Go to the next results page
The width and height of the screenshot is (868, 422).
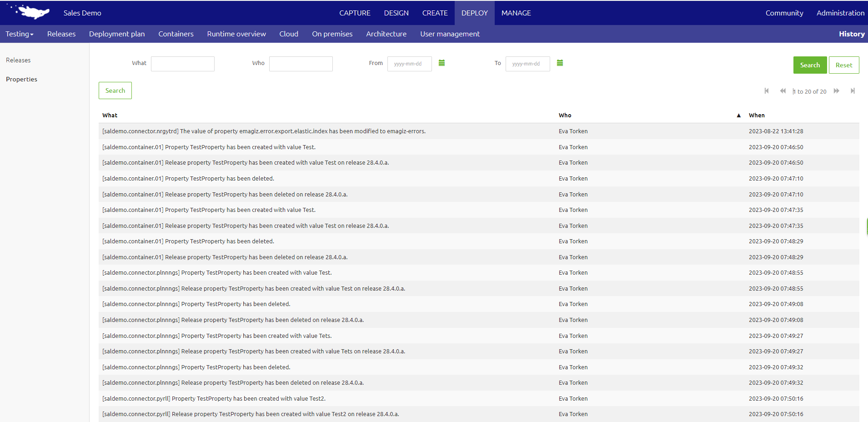(837, 91)
